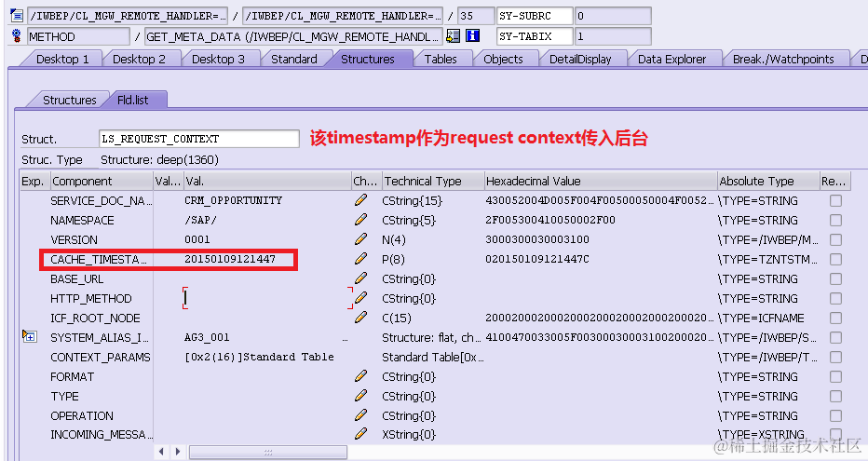Open the Break./Watchpoints tab
This screenshot has height=461, width=868.
783,59
